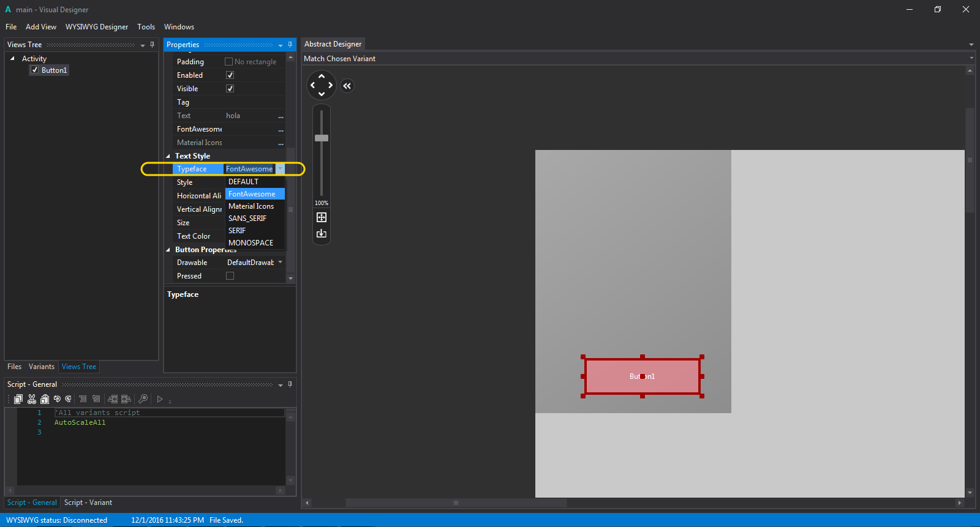980x527 pixels.
Task: Click the export/download icon under zoom slider
Action: 322,234
